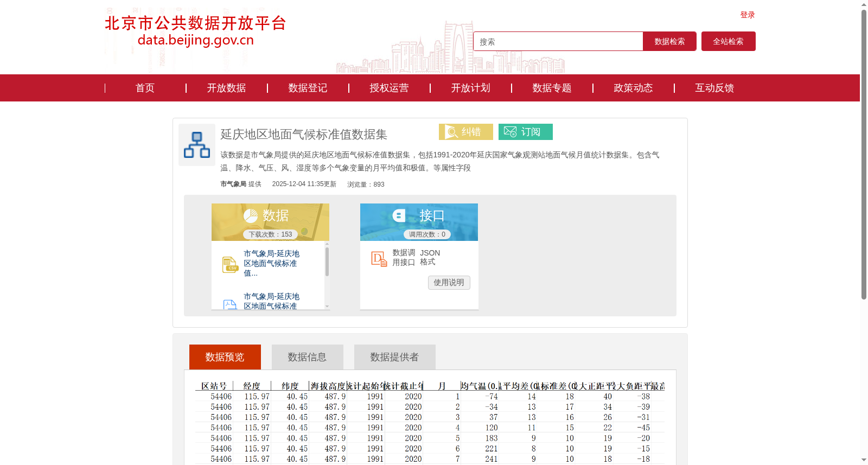
Task: Click the interface icon in 接口 card
Action: pos(399,216)
